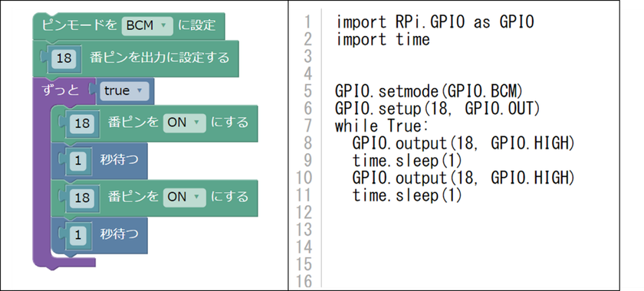Select the 1 value in the first wait block
Viewport: 644px width, 291px height.
pyautogui.click(x=77, y=160)
